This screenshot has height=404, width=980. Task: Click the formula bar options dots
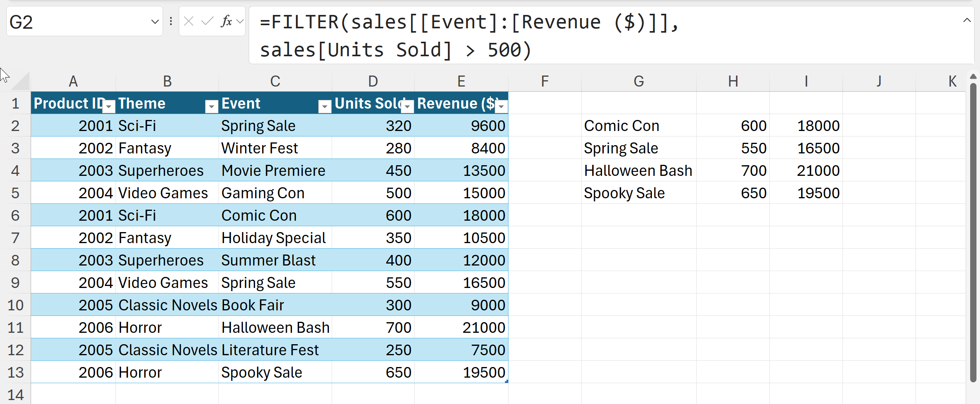click(171, 21)
